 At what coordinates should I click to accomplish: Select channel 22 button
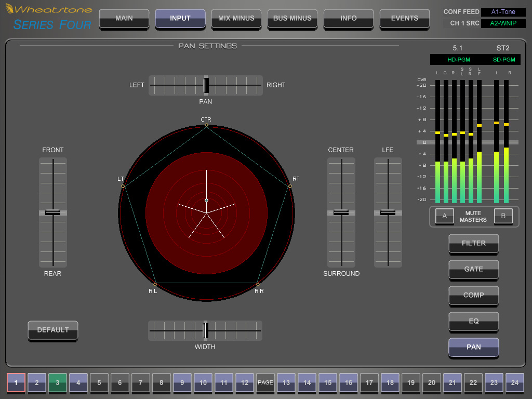click(473, 383)
